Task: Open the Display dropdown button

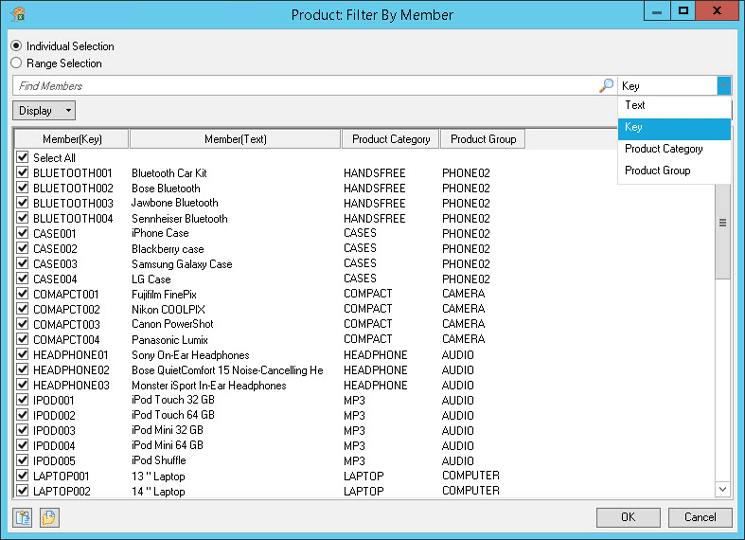Action: point(44,111)
